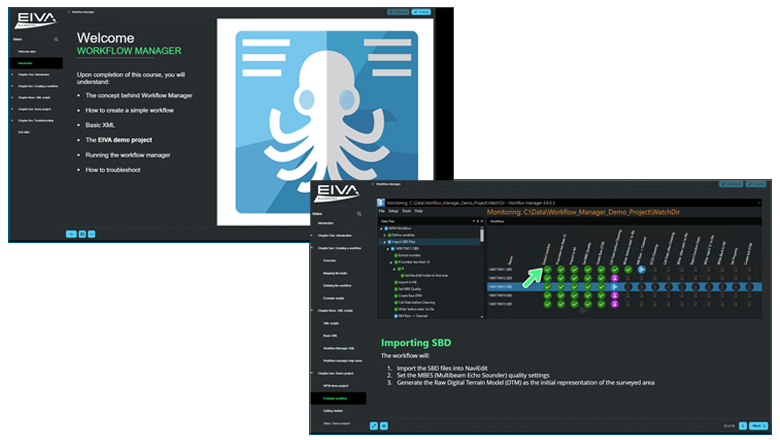Click the EIVA logo in the Welcome window
The height and width of the screenshot is (440, 780).
(35, 20)
